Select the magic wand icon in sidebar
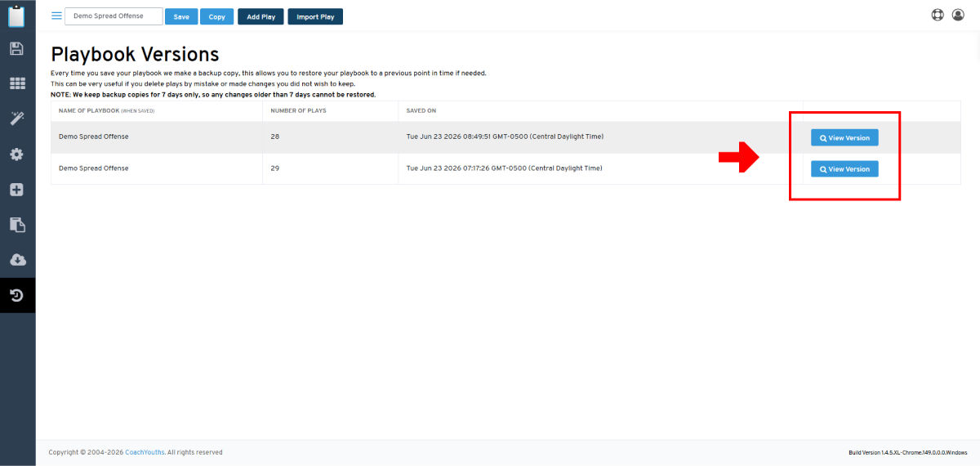Image resolution: width=980 pixels, height=466 pixels. [x=17, y=119]
